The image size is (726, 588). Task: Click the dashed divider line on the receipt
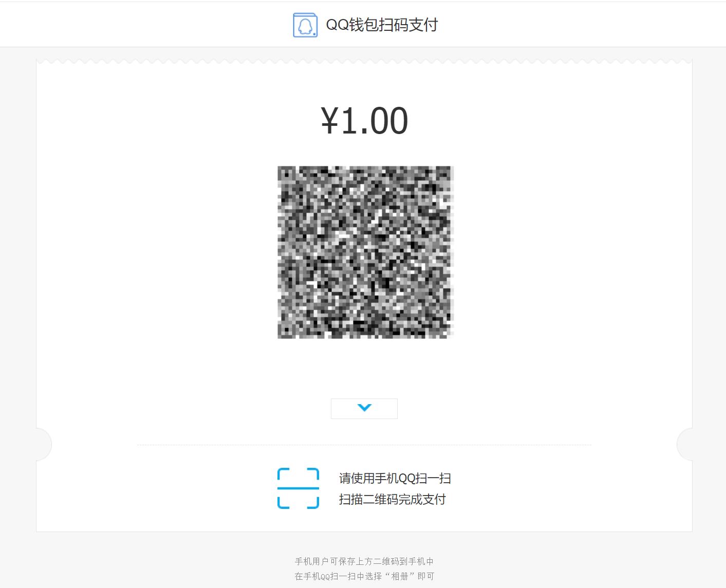click(364, 445)
